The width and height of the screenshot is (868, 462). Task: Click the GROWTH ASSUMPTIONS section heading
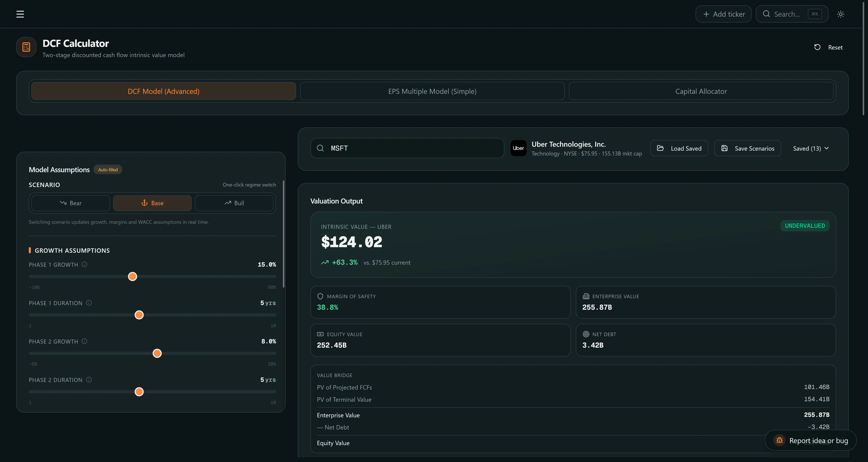coord(72,251)
